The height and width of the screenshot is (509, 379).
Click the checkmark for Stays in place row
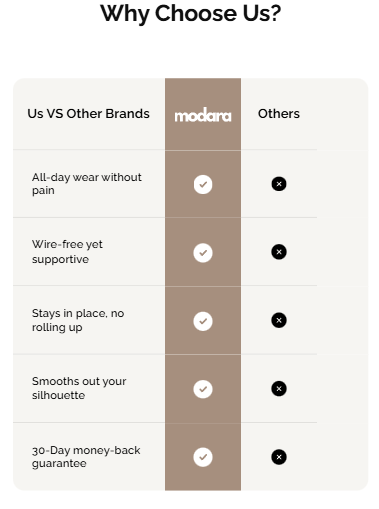tap(203, 321)
